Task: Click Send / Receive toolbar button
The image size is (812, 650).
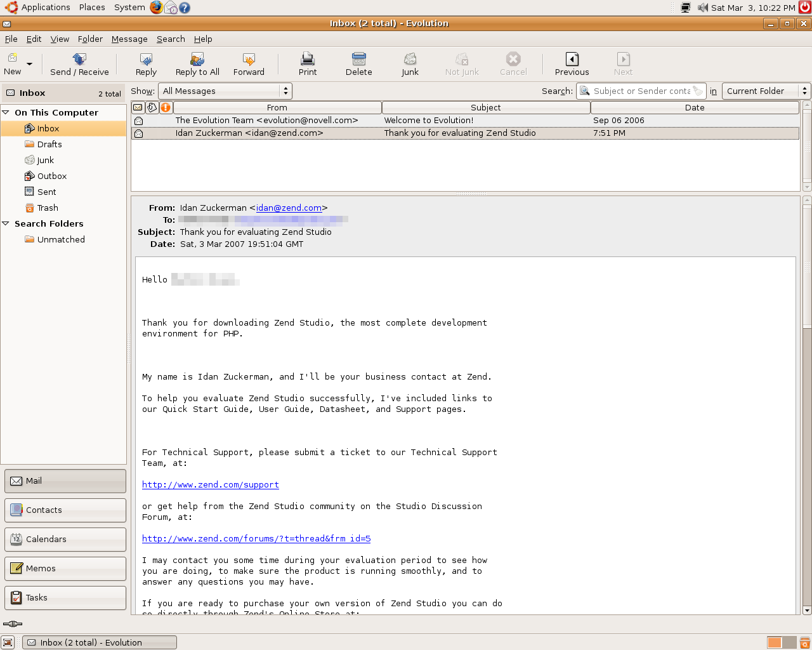Action: pyautogui.click(x=79, y=64)
